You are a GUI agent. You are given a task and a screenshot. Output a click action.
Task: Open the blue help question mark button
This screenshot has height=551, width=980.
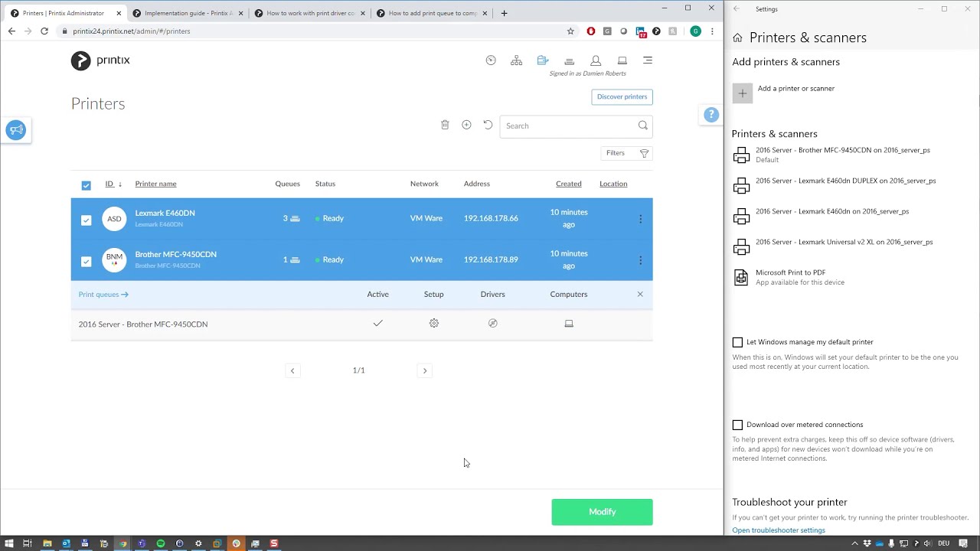(711, 115)
